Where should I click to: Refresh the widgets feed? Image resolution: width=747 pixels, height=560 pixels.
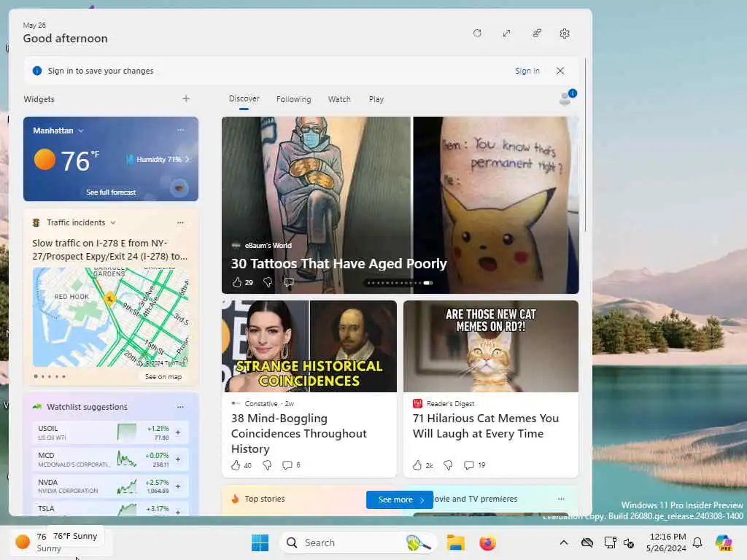pos(477,34)
